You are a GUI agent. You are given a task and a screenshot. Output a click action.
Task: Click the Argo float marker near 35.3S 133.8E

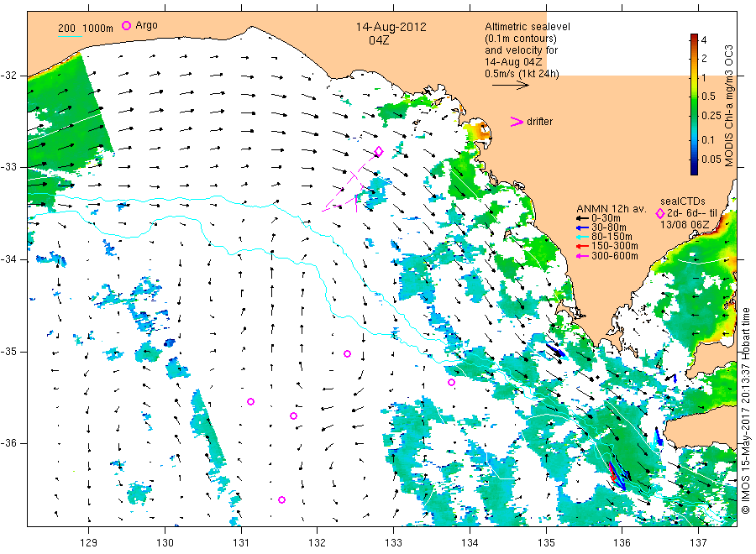coord(451,383)
